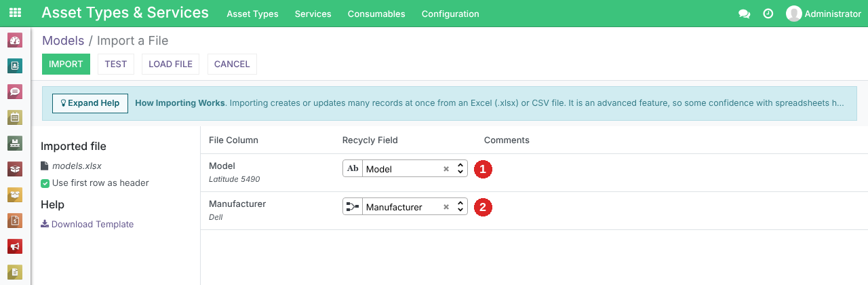Screen dimensions: 868x285
Task: Open the yellow open-box sidebar icon
Action: pyautogui.click(x=15, y=195)
